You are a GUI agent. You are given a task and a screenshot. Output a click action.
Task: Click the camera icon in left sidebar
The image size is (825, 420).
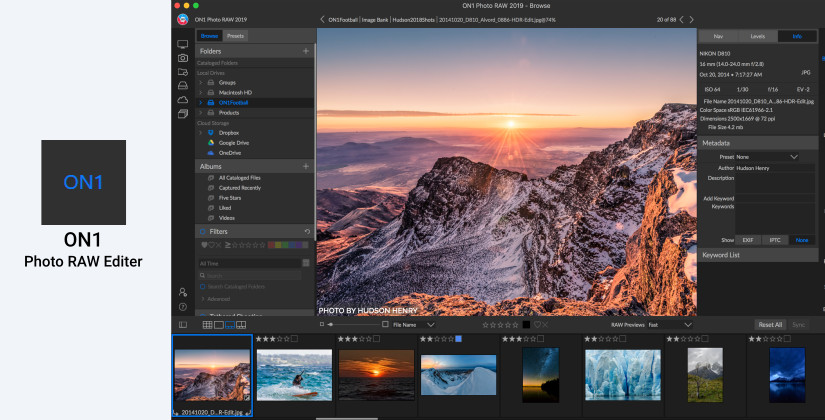coord(183,58)
